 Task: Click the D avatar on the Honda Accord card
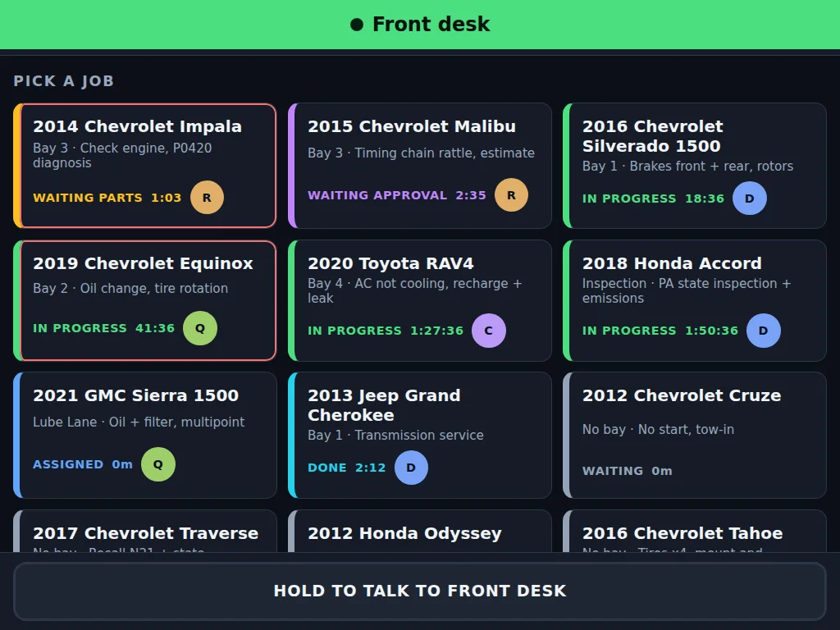point(764,331)
